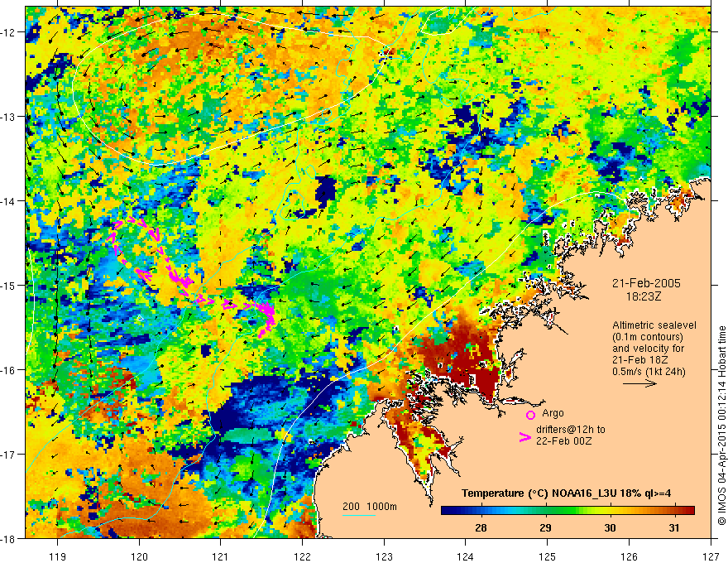Image resolution: width=728 pixels, height=563 pixels.
Task: Click the 'Temperature (°C) NOAA16_L3U' title
Action: click(539, 493)
